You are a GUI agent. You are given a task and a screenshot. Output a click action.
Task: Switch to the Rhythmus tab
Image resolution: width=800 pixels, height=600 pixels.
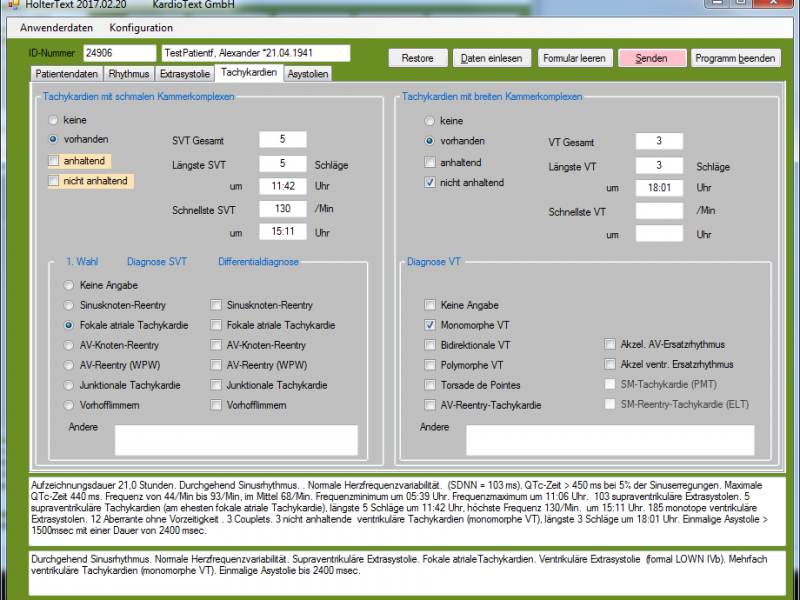[x=129, y=74]
